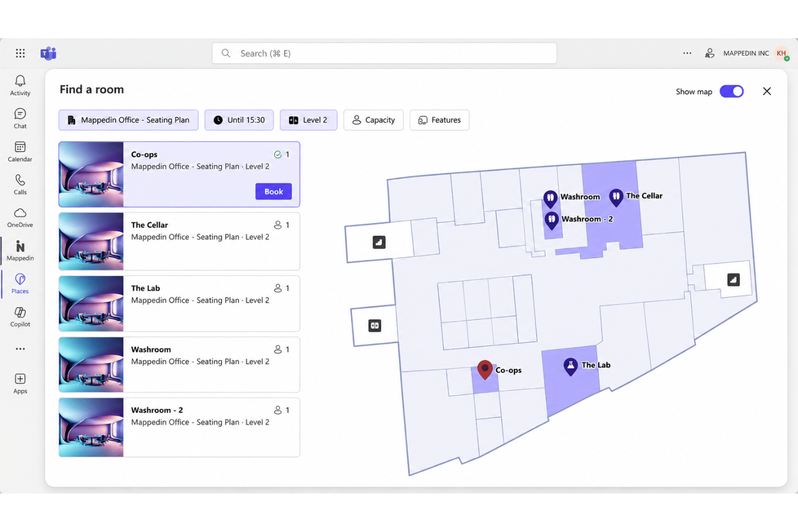Click the red Co-ops map pin
This screenshot has height=532, width=798.
click(485, 370)
